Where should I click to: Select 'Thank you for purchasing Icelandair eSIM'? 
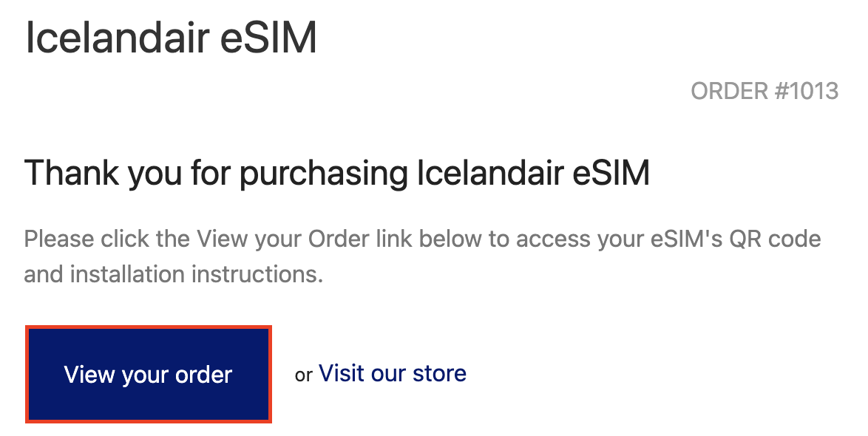pyautogui.click(x=336, y=172)
